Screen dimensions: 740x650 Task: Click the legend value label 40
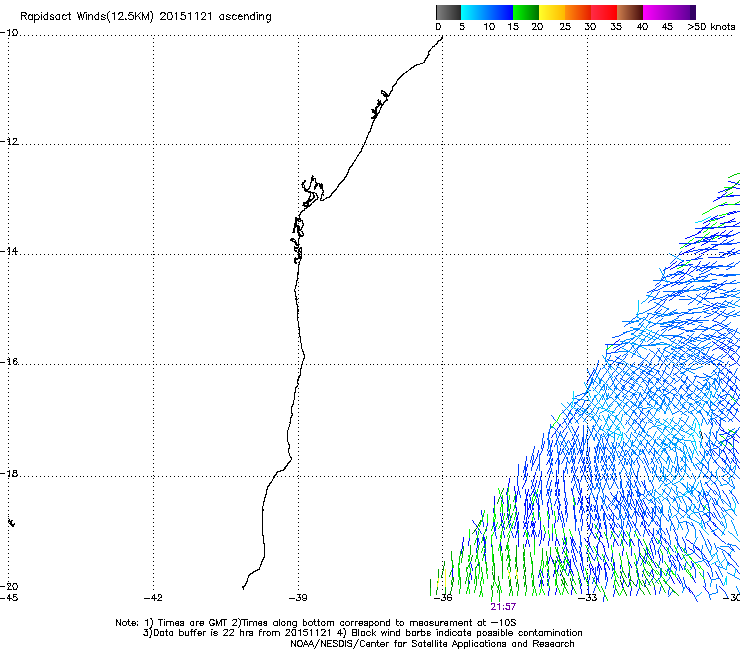(642, 27)
